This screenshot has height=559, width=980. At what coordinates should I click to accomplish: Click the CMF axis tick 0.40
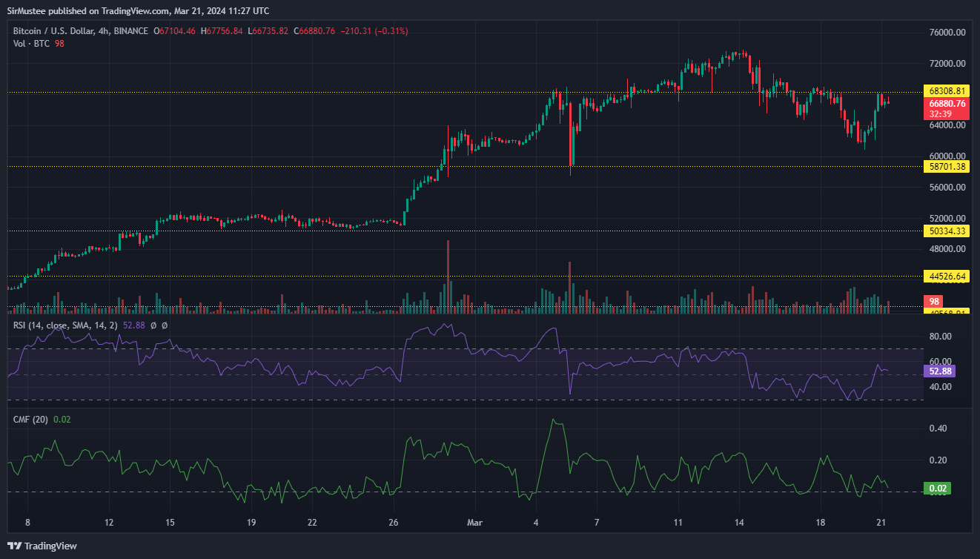[x=938, y=429]
